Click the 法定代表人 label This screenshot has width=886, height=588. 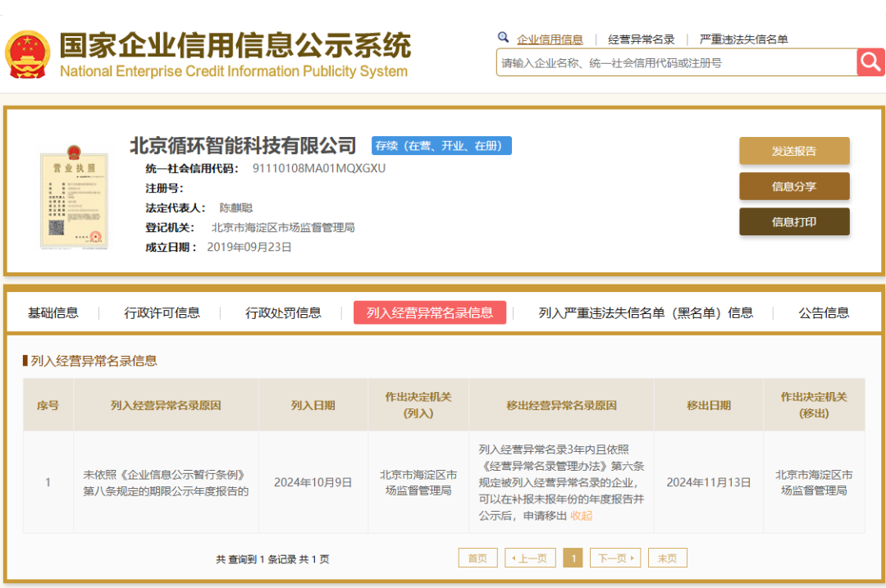(x=176, y=207)
